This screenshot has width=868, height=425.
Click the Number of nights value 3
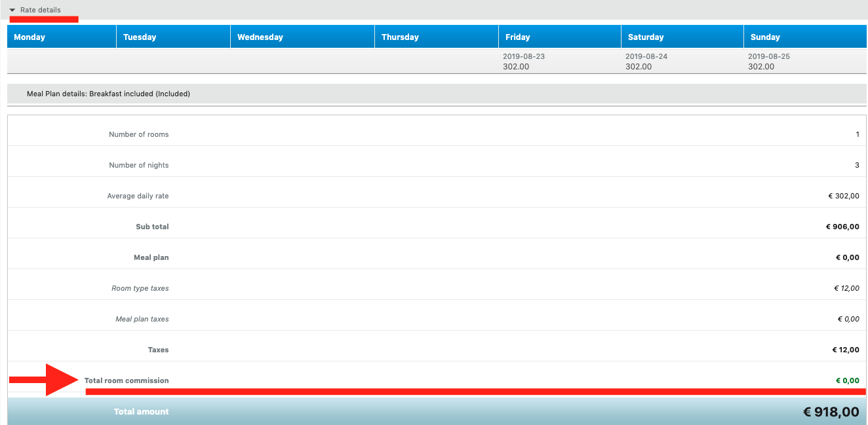(x=857, y=165)
